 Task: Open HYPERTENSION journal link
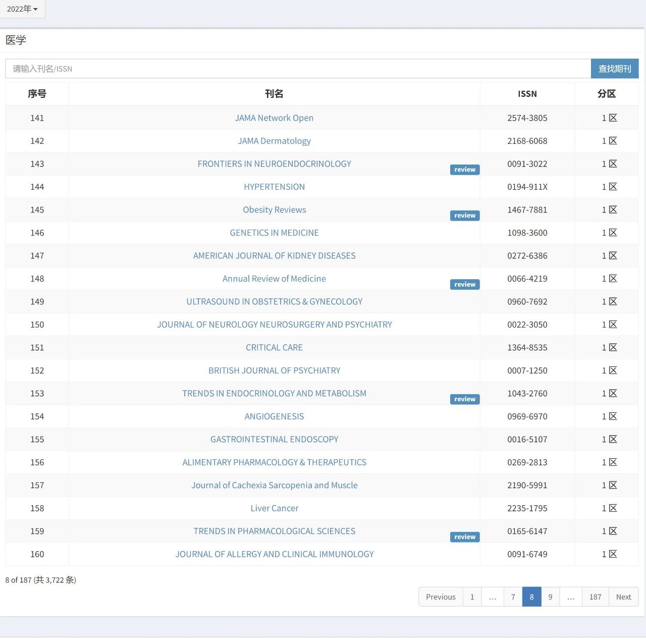click(x=274, y=187)
